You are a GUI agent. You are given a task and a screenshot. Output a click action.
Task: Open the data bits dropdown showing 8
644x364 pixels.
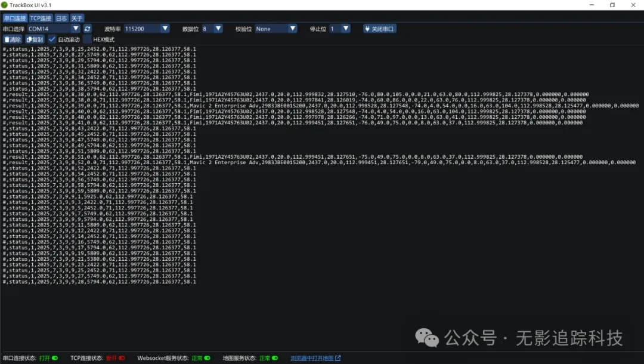(212, 29)
